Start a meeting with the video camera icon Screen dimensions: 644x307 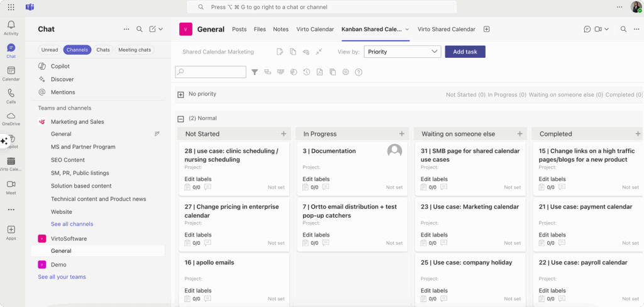(599, 29)
